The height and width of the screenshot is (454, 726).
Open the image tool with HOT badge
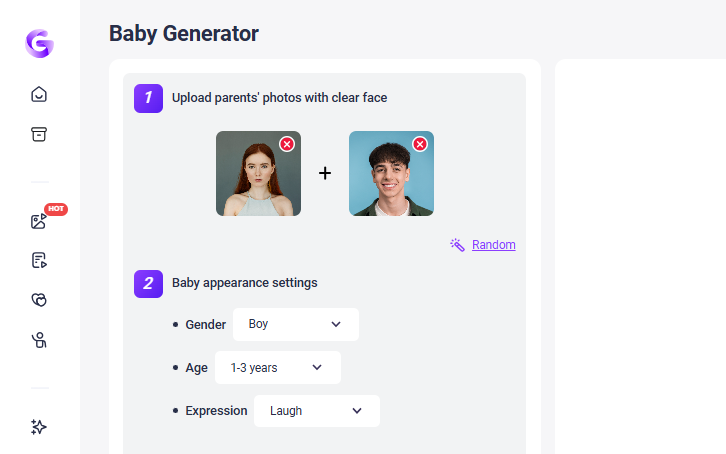(x=39, y=221)
